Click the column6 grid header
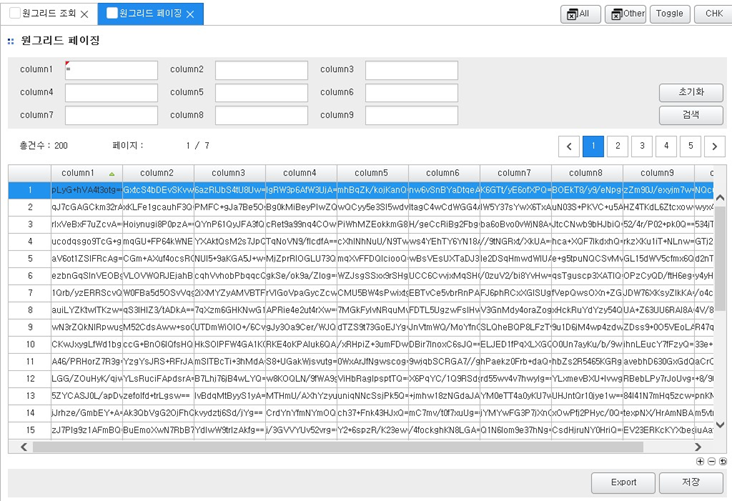This screenshot has width=732, height=501. coord(444,173)
